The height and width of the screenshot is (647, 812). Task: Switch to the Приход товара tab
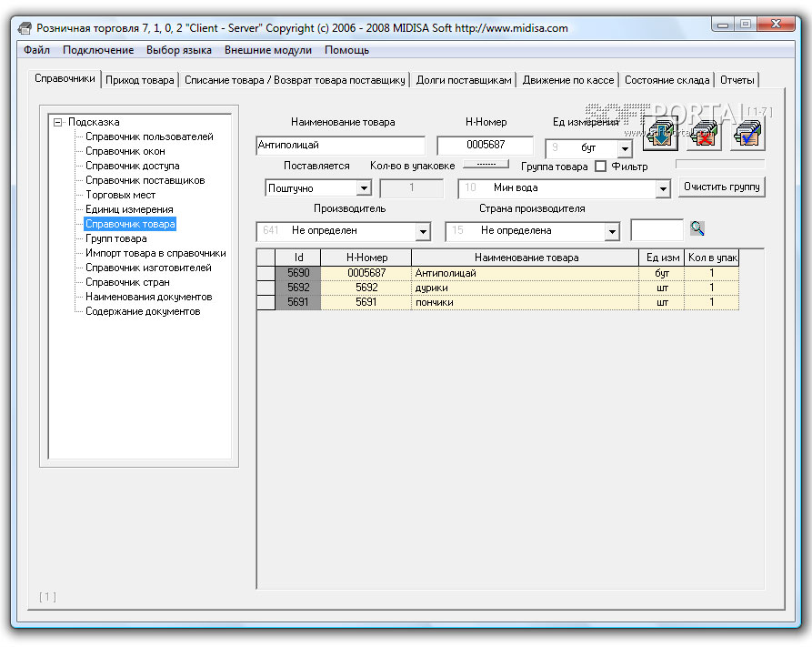[x=139, y=80]
